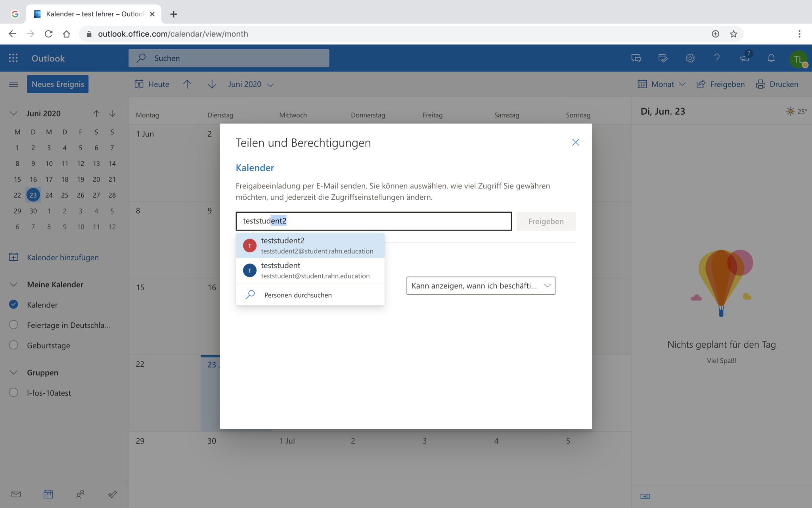Enable Feiertage in Deutschland calendar
The image size is (812, 508).
[x=13, y=325]
